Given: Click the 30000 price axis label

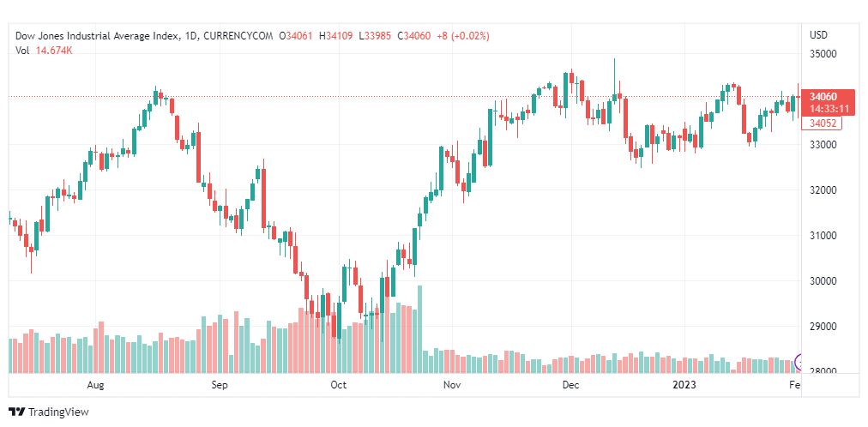Looking at the screenshot, I should [x=823, y=281].
